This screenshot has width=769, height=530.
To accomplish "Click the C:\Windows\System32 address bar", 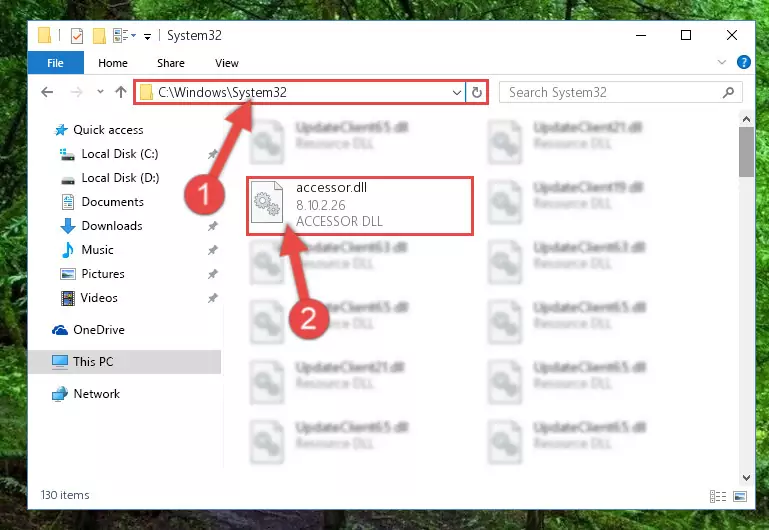I will coord(299,92).
